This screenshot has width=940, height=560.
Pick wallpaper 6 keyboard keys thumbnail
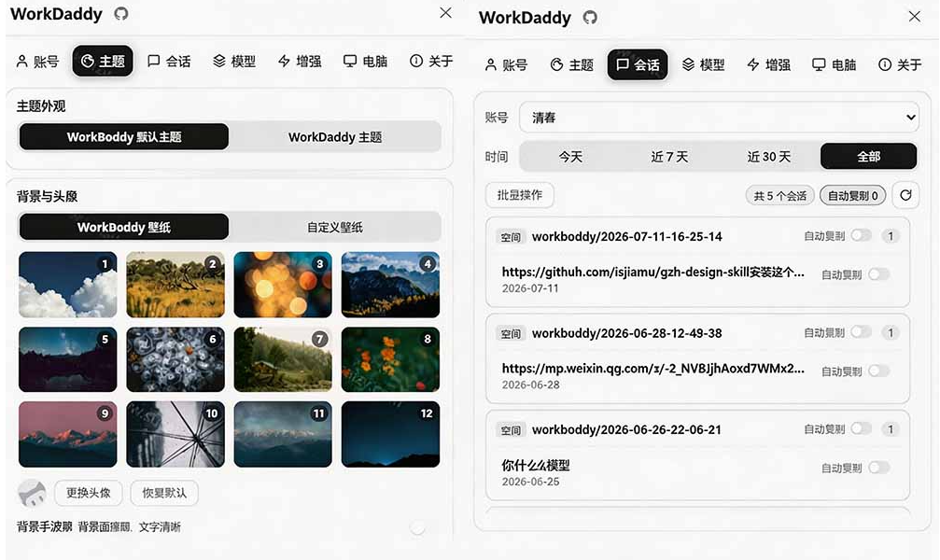(175, 359)
